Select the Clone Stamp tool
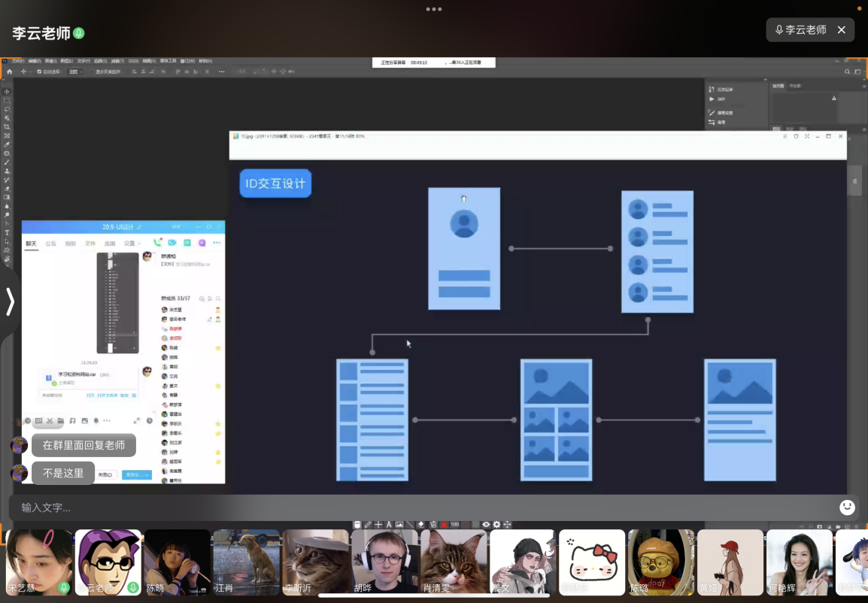 click(7, 171)
